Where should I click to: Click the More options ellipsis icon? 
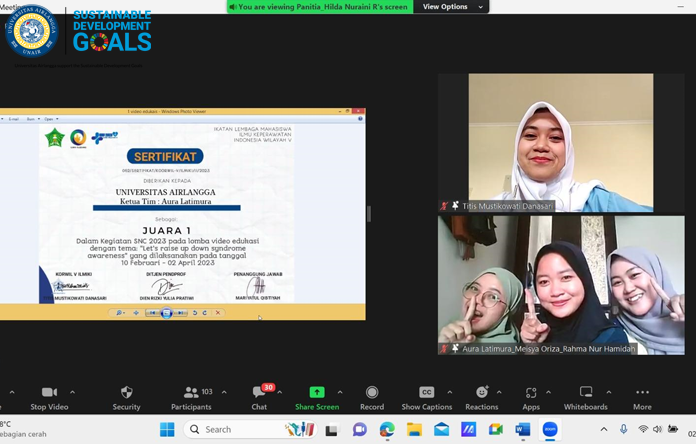(x=642, y=393)
